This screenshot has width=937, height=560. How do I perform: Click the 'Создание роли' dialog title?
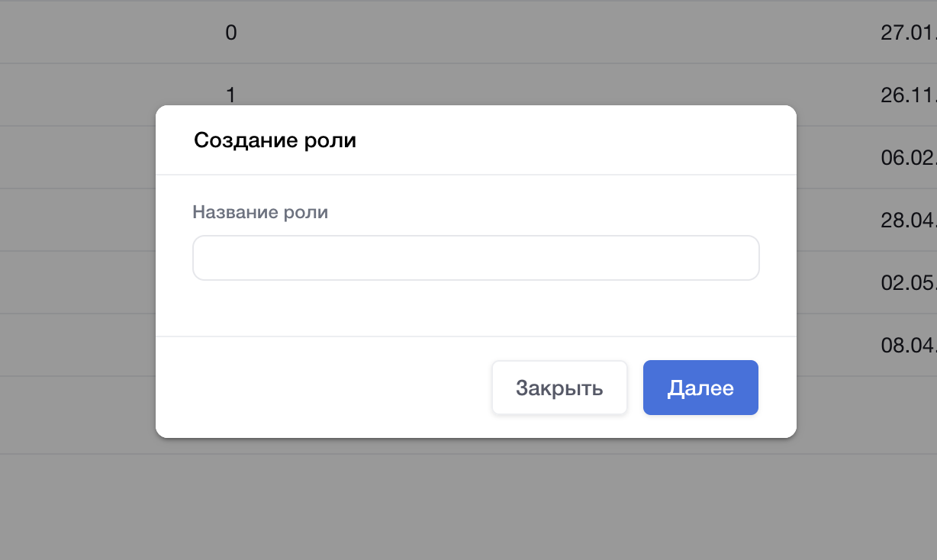(275, 140)
